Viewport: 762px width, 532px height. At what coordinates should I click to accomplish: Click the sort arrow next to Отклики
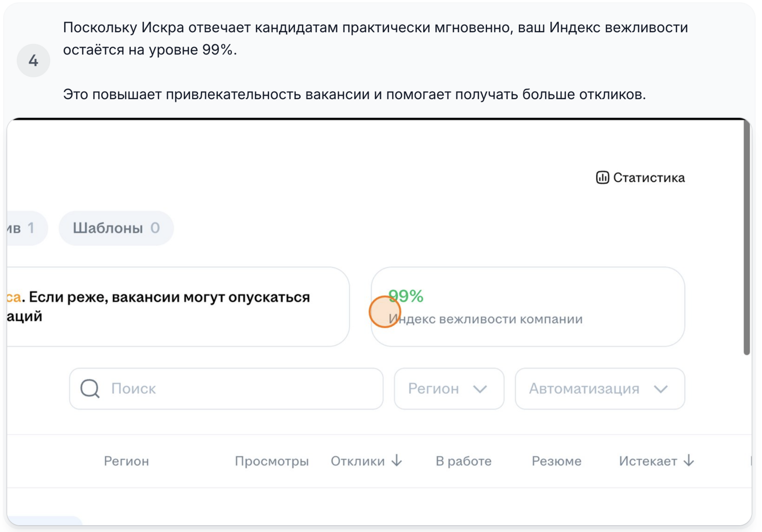point(397,461)
